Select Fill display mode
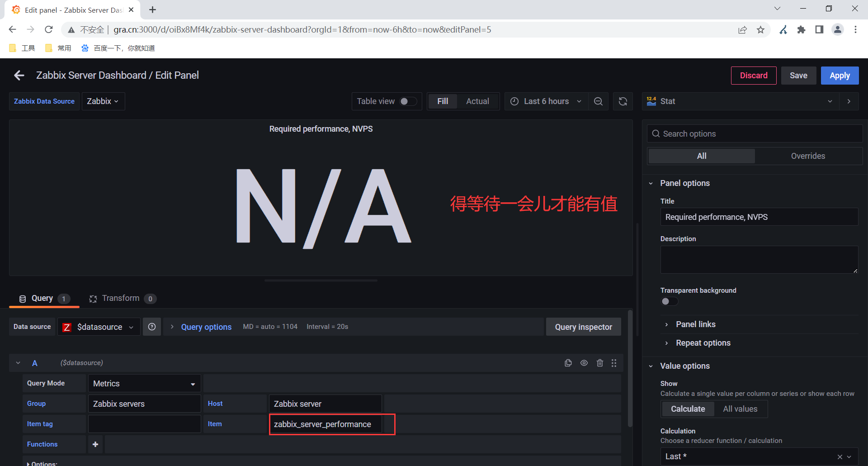868x466 pixels. click(443, 101)
